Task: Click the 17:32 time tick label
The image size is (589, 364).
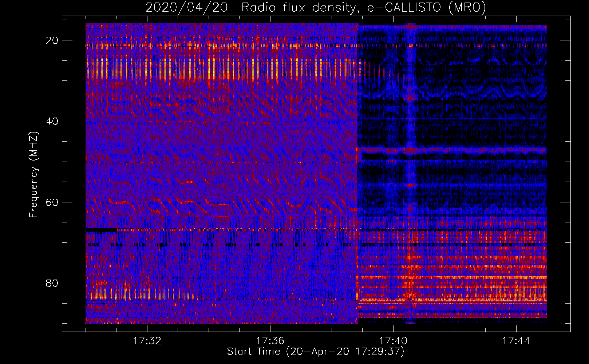Action: (x=147, y=341)
